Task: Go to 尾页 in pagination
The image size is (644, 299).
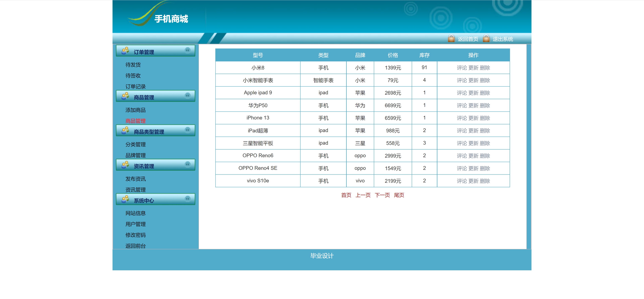Action: point(399,195)
